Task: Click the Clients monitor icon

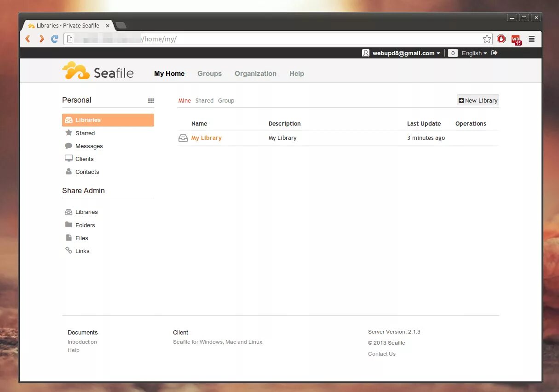Action: [x=68, y=159]
